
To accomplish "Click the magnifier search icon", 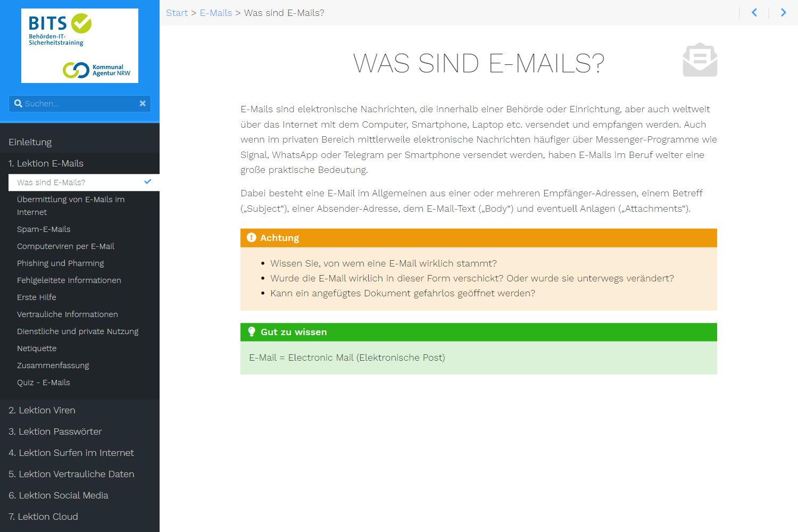I will (18, 104).
